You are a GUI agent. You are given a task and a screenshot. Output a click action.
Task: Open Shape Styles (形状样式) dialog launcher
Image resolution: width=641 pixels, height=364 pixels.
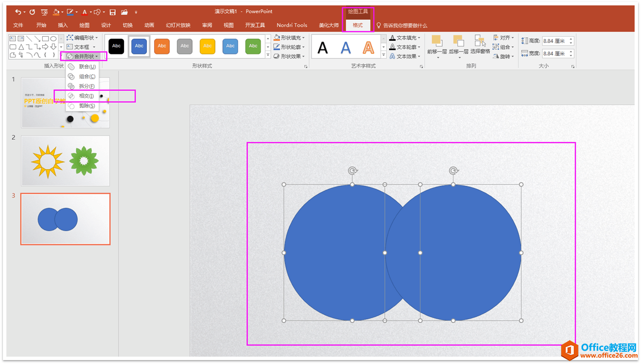[x=306, y=66]
